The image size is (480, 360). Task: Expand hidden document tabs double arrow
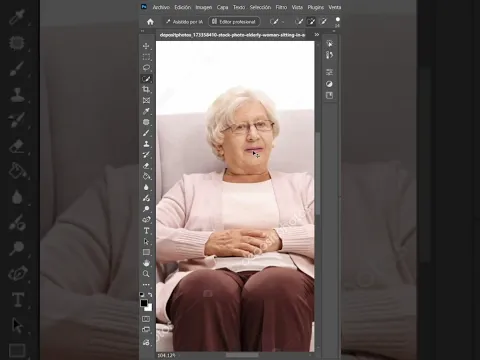point(317,34)
